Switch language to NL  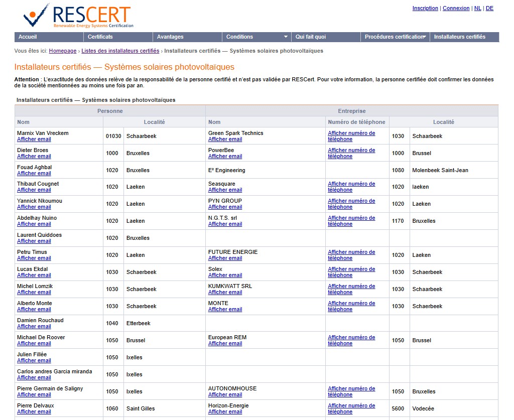click(477, 8)
